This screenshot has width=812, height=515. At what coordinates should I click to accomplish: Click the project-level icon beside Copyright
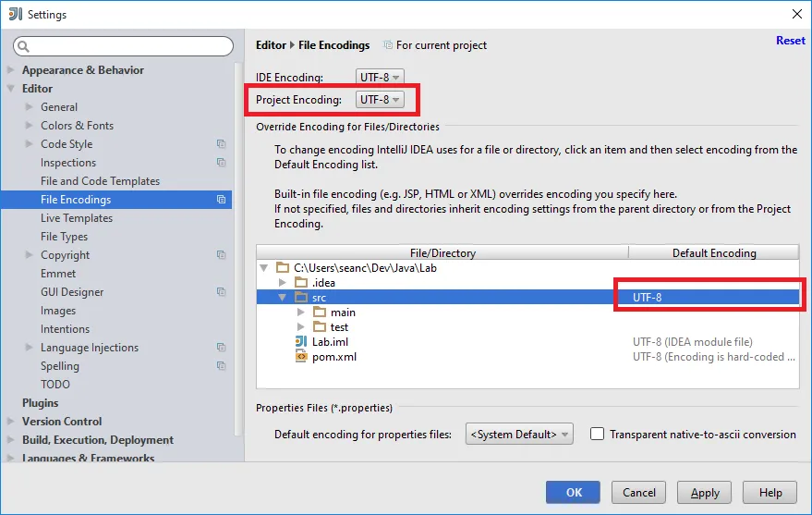221,255
